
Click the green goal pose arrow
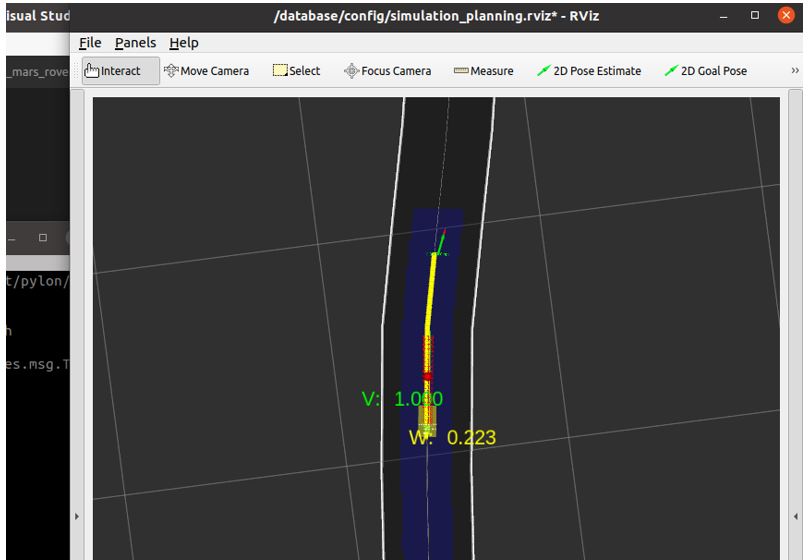tap(440, 243)
